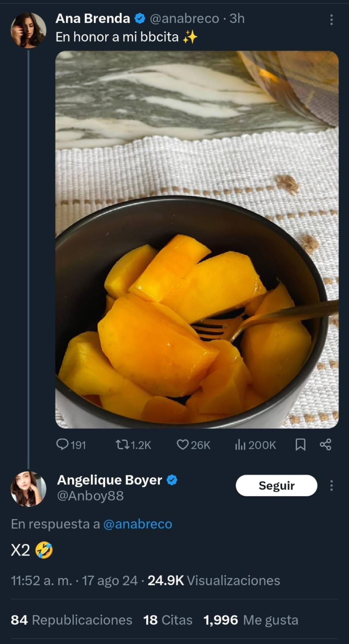Viewport: 349px width, 644px height.
Task: Open more options for Ana Brenda's tweet
Action: coord(331,20)
